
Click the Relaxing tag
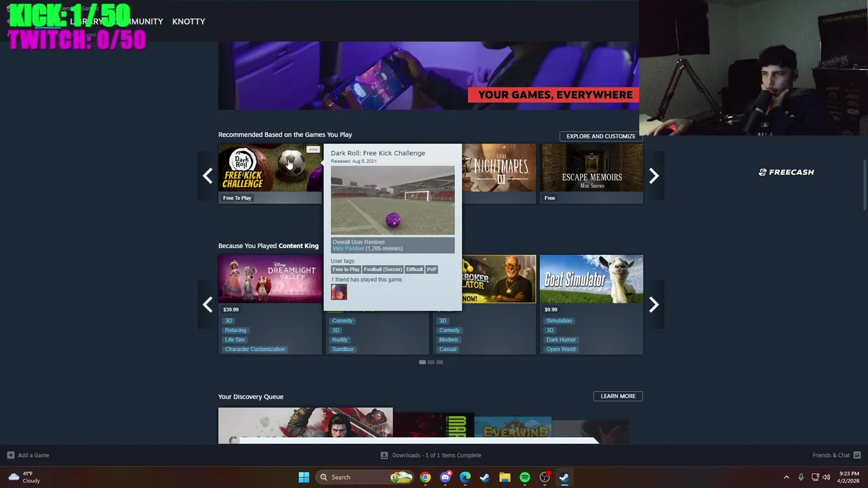click(x=235, y=330)
